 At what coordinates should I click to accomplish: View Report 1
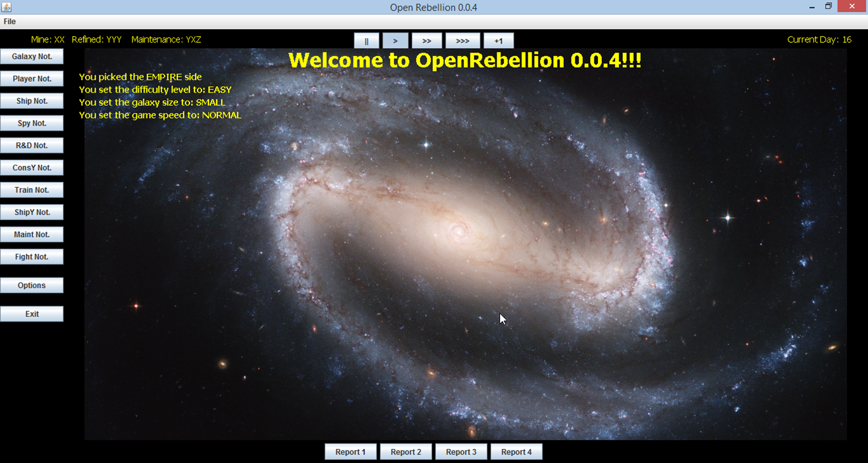click(350, 452)
